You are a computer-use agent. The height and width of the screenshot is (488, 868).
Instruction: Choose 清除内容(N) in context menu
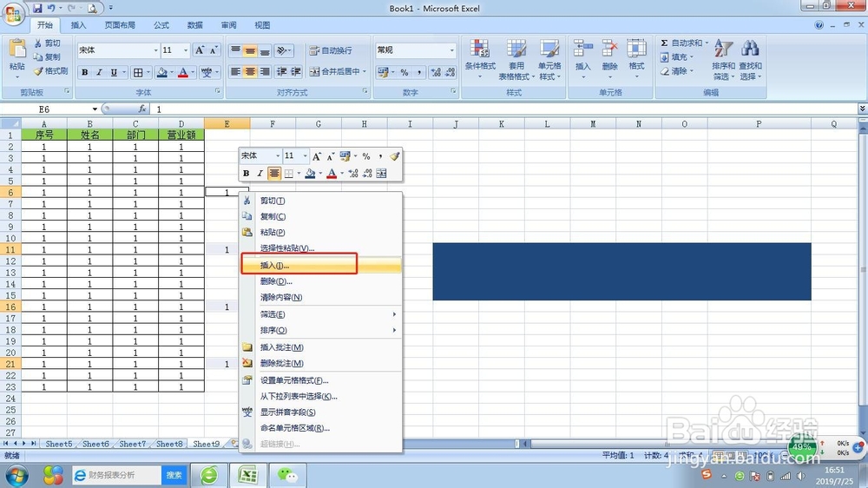coord(320,298)
